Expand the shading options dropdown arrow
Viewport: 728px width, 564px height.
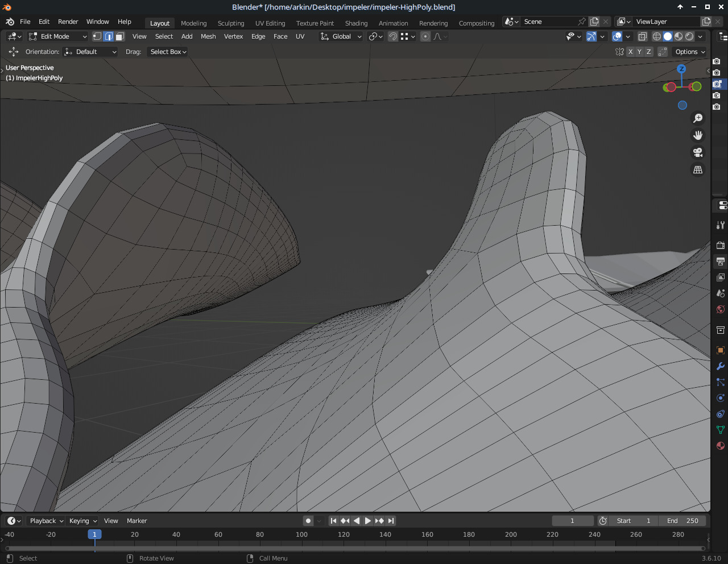pyautogui.click(x=701, y=36)
